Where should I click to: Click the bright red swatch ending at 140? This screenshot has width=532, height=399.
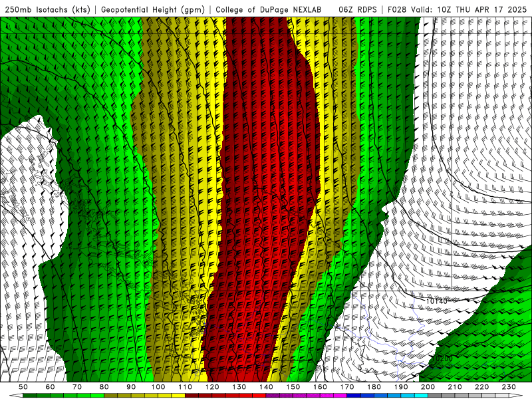pos(259,396)
